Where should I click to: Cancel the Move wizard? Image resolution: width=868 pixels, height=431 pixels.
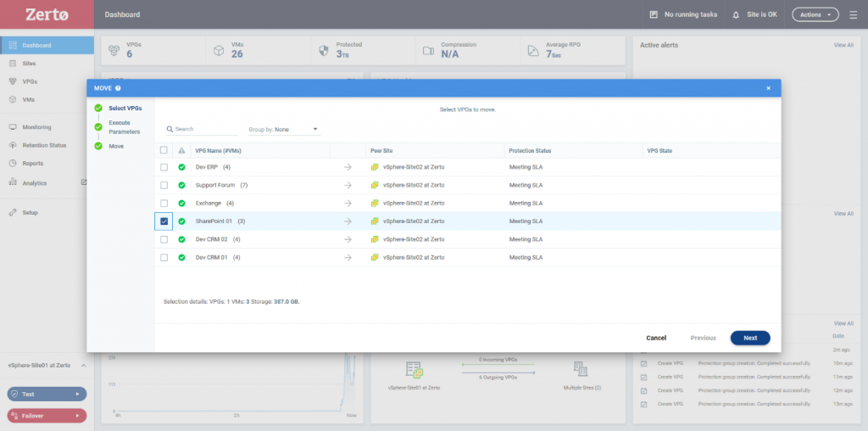click(656, 338)
